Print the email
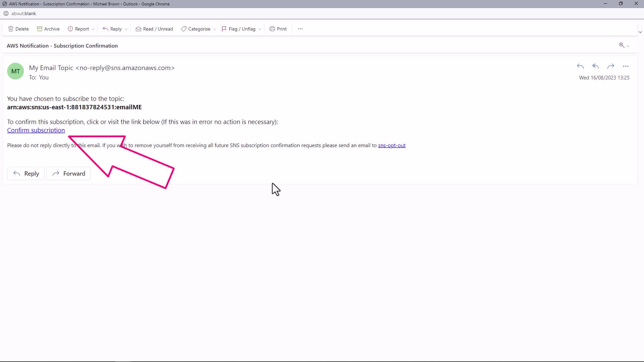This screenshot has height=362, width=644. click(x=278, y=29)
